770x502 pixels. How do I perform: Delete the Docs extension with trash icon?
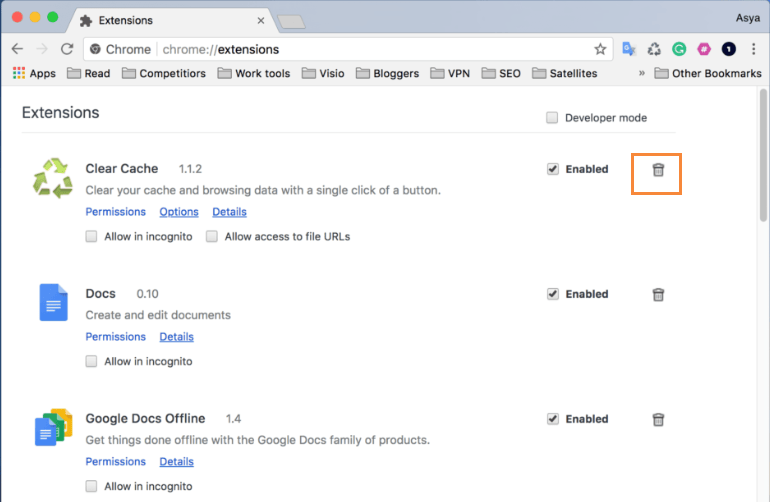[x=658, y=294]
